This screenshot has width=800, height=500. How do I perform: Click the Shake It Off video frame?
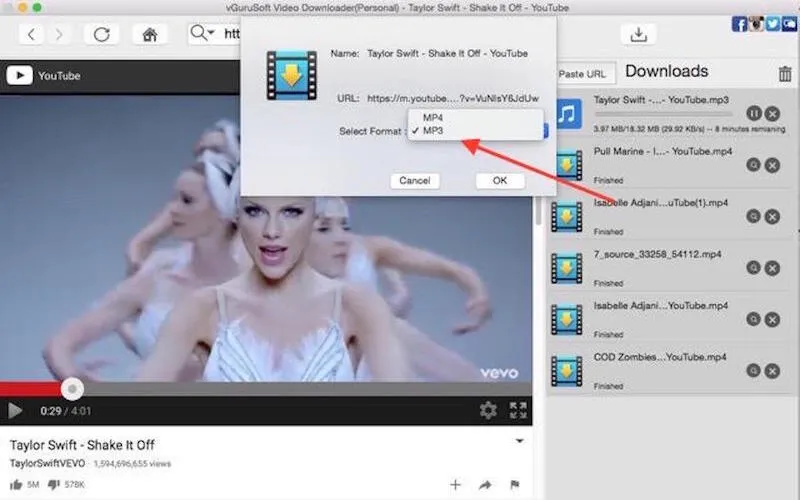tap(266, 238)
